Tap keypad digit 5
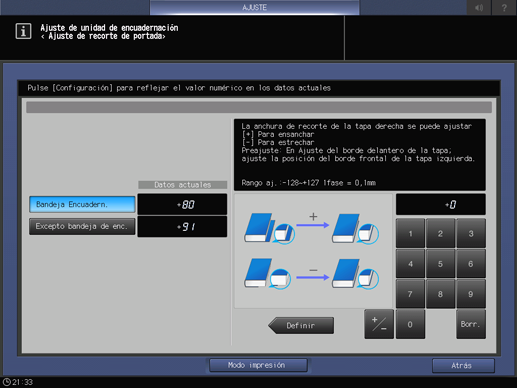The width and height of the screenshot is (517, 388). (x=440, y=264)
